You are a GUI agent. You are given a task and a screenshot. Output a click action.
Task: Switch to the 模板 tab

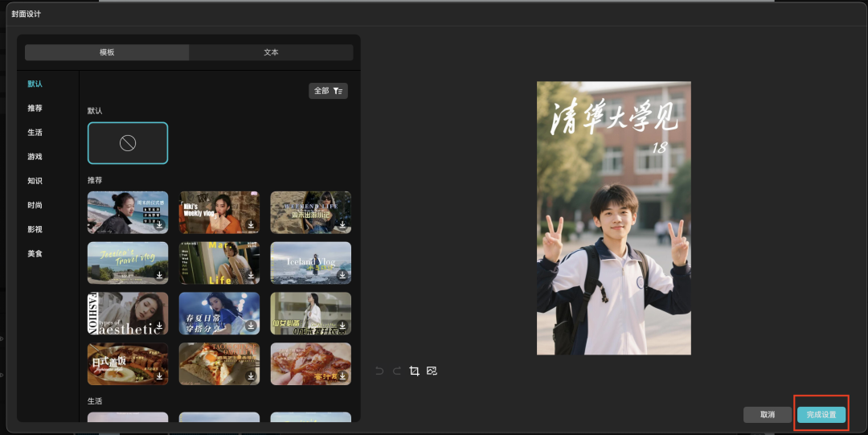[x=107, y=52]
